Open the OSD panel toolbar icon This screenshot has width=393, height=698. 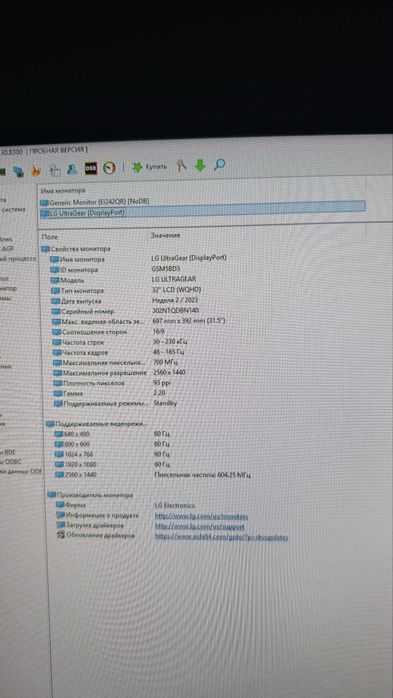(x=91, y=168)
